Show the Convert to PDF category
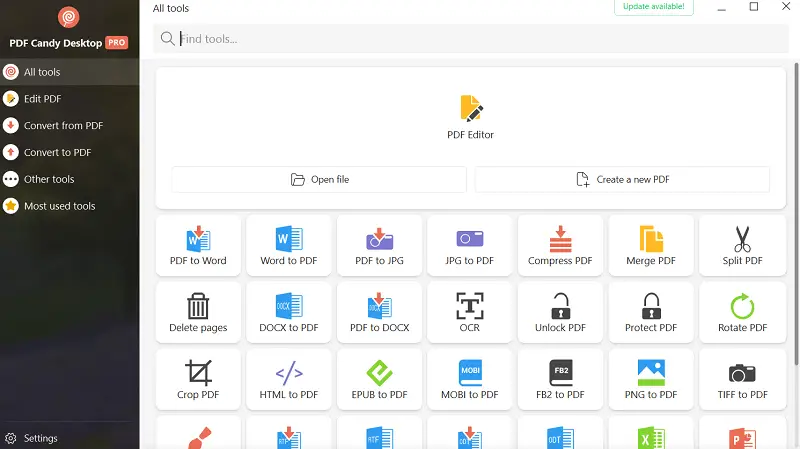 coord(69,153)
